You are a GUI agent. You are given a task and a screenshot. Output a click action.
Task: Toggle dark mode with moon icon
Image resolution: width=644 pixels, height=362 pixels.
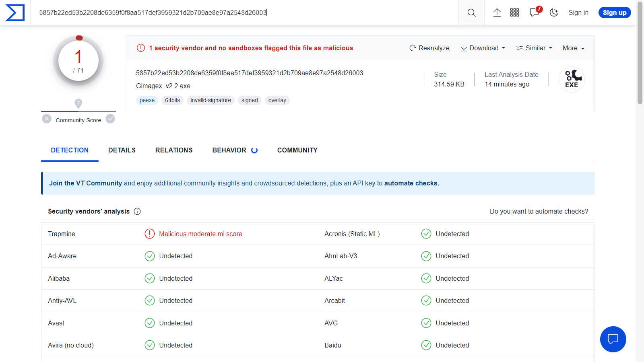pos(554,13)
